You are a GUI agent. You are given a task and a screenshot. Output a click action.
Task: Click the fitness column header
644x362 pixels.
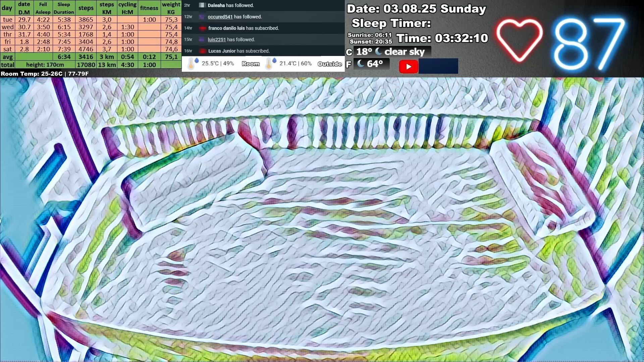tap(149, 8)
